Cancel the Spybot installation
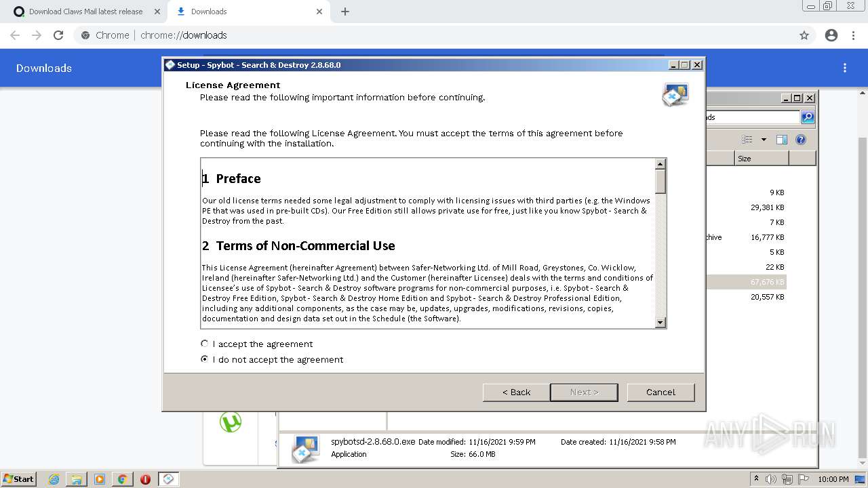This screenshot has height=488, width=868. 660,392
